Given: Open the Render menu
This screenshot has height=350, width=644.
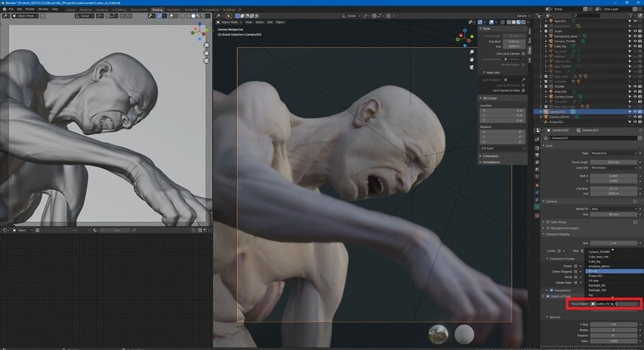Looking at the screenshot, I should pos(28,9).
